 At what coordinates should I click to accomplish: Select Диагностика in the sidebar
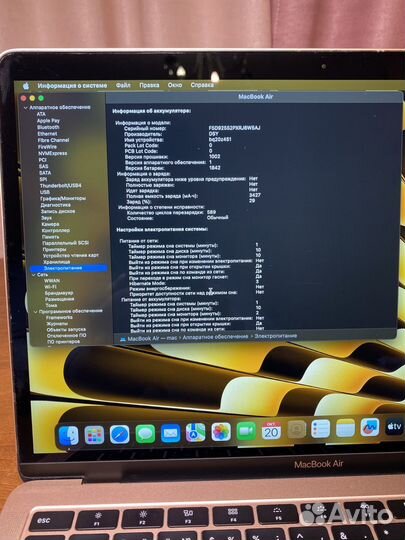[55, 205]
